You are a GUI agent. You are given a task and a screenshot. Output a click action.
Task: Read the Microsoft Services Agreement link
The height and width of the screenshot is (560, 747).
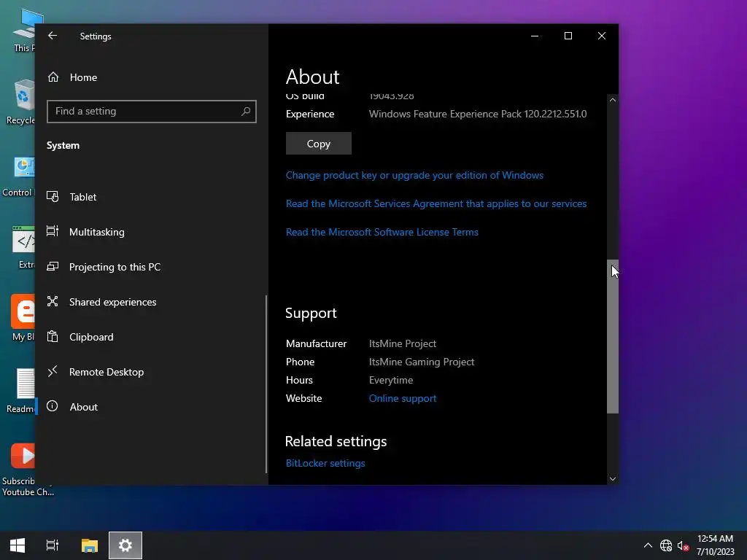point(436,203)
